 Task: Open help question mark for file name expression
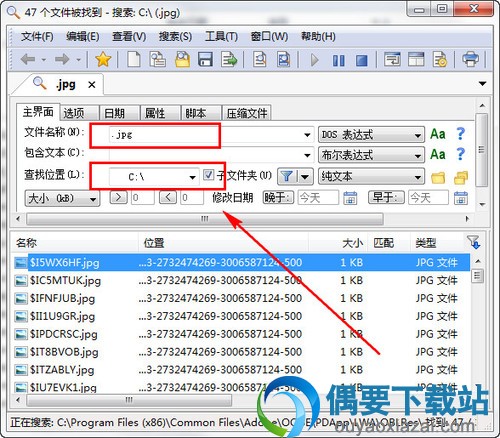(461, 134)
